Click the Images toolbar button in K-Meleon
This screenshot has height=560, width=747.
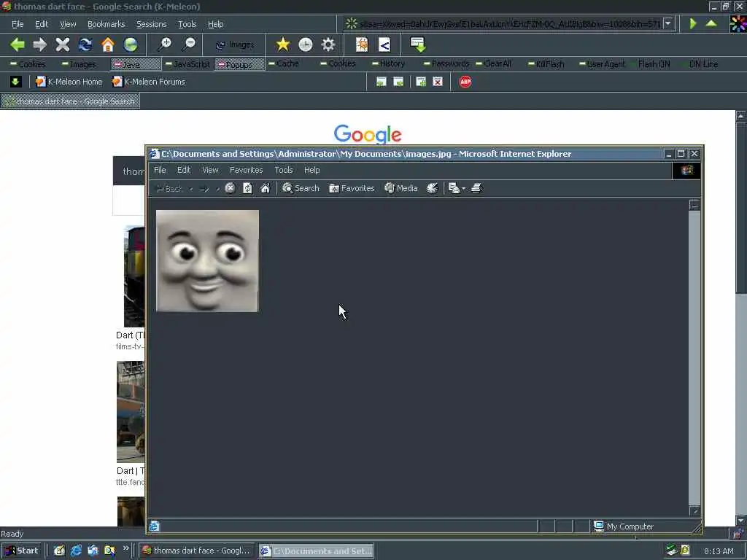(235, 44)
